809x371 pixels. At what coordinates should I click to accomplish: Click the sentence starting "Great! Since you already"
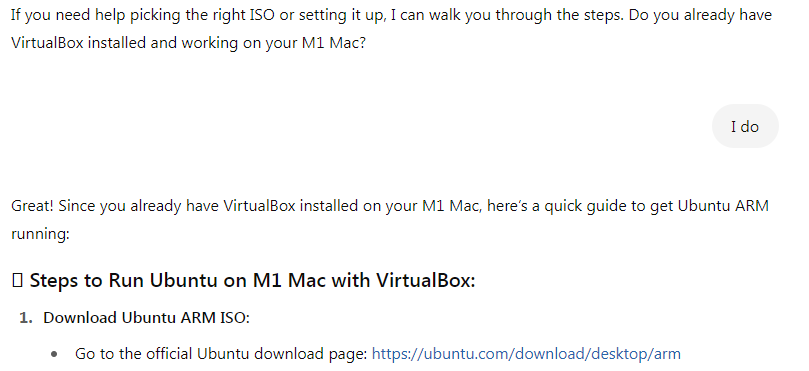click(x=390, y=220)
